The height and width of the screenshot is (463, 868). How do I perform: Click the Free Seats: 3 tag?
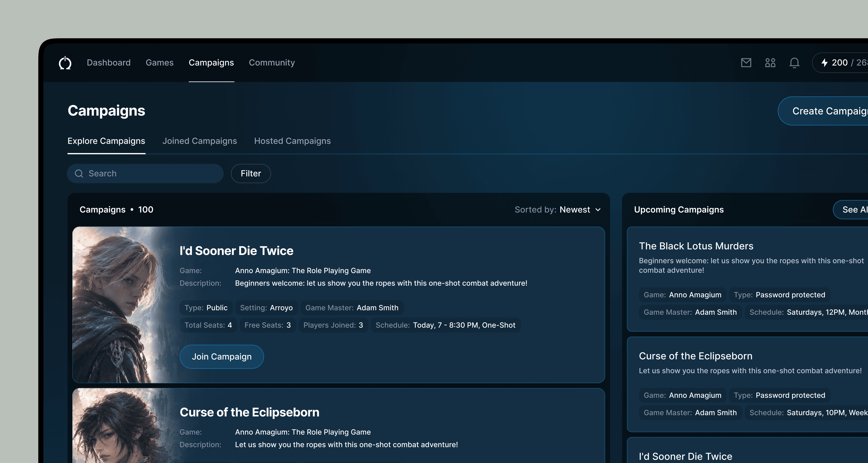268,325
